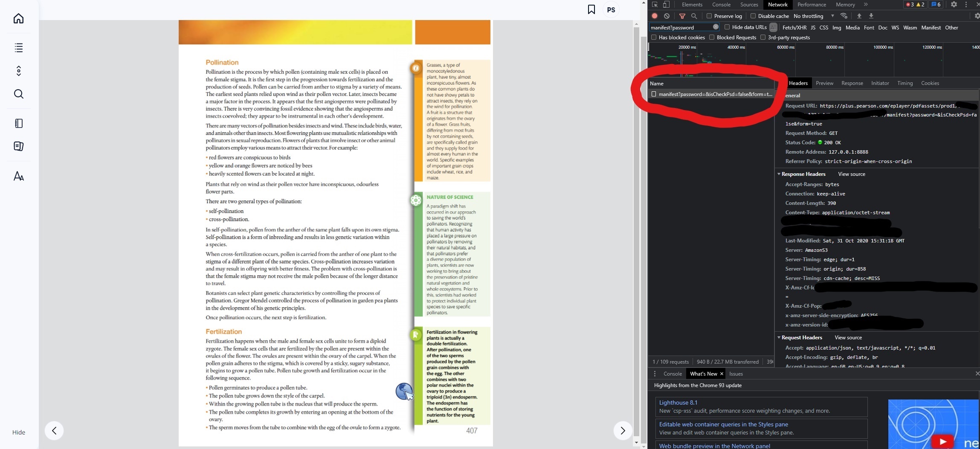Click the errors and warnings counter

click(915, 5)
